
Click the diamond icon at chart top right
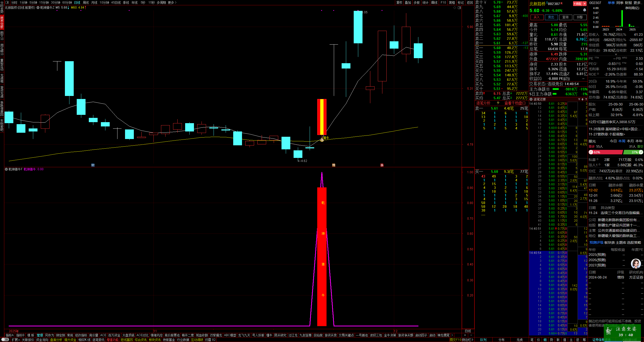tap(455, 8)
